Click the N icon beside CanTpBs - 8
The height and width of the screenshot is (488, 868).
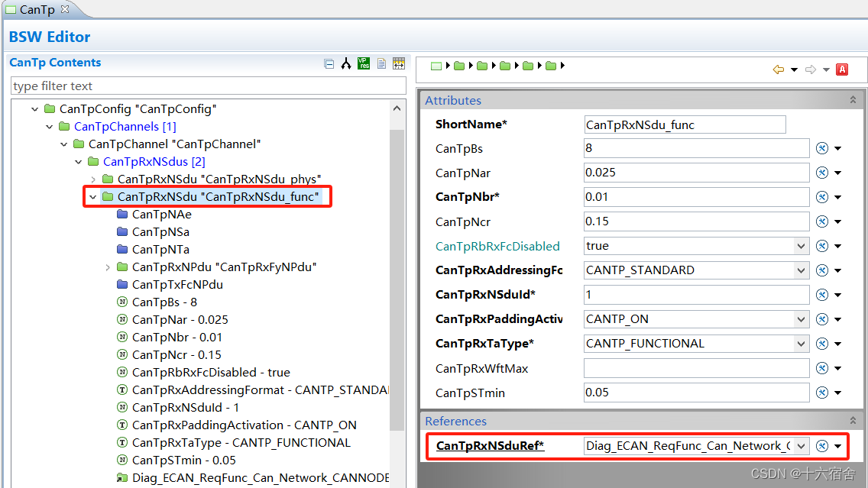pos(122,302)
